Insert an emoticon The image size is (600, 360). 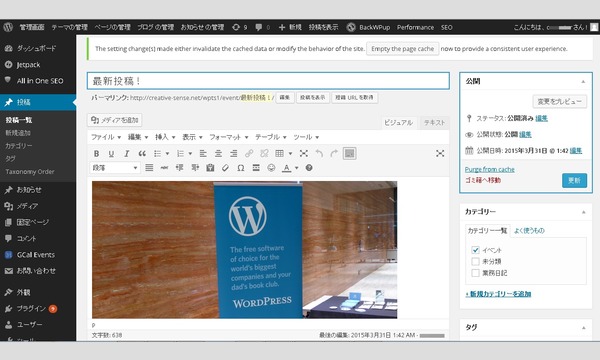[271, 168]
